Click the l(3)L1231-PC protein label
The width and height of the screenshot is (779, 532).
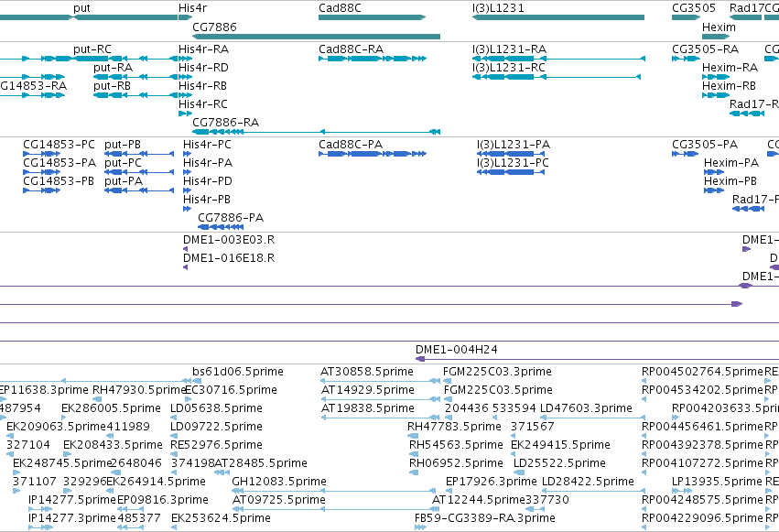(513, 163)
